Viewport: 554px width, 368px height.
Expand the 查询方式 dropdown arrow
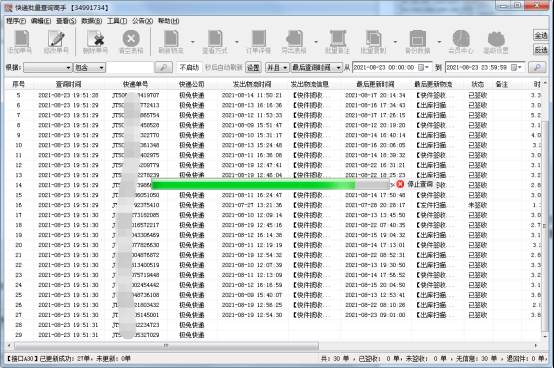[237, 42]
